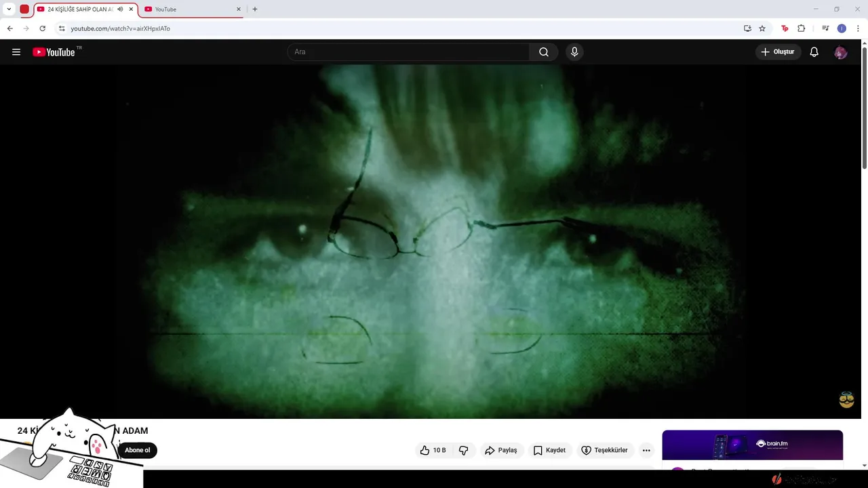Image resolution: width=868 pixels, height=488 pixels.
Task: Open a new tab with plus button
Action: (255, 9)
